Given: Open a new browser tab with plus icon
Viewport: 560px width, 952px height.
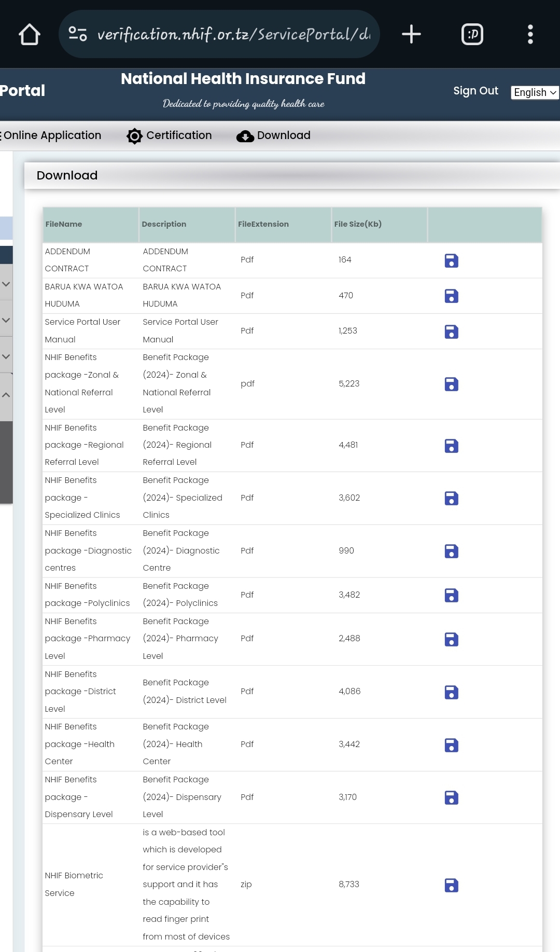Looking at the screenshot, I should tap(411, 34).
